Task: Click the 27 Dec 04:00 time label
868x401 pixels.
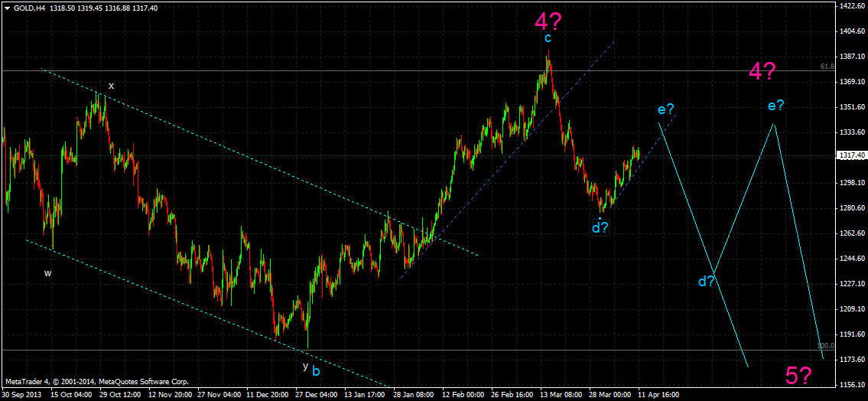Action: (316, 395)
